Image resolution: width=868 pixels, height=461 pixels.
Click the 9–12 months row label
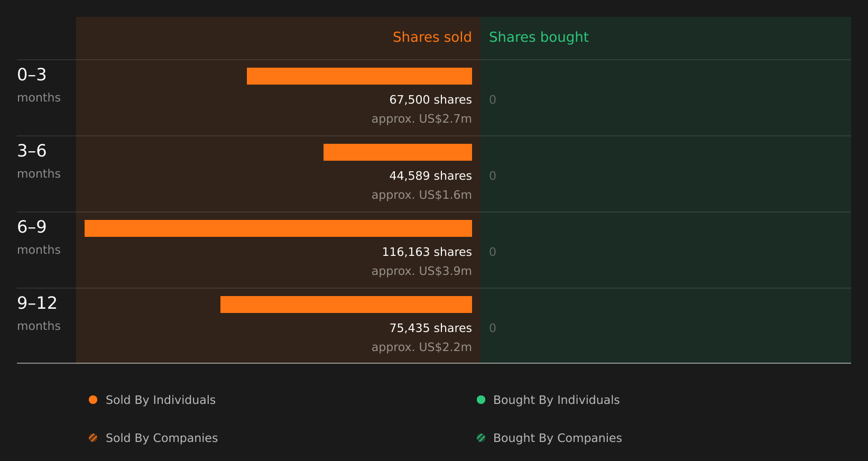39,314
